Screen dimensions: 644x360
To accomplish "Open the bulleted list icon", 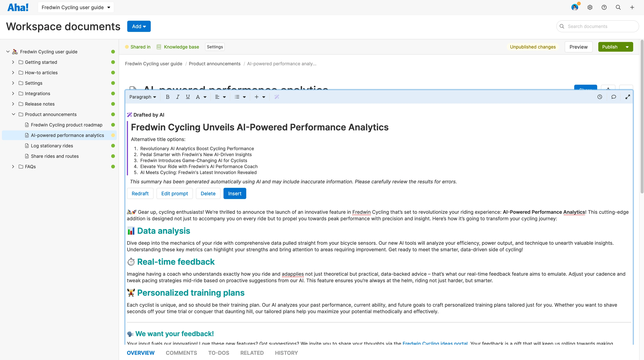I will coord(237,97).
